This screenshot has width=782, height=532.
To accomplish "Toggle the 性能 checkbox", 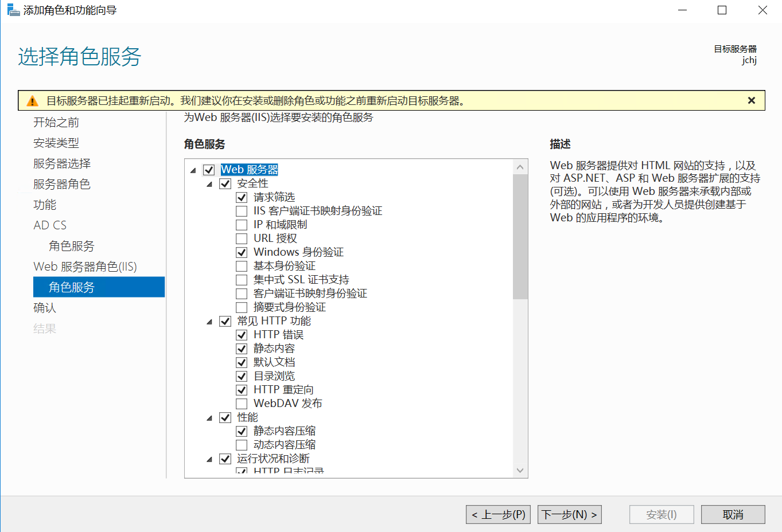I will coord(225,417).
